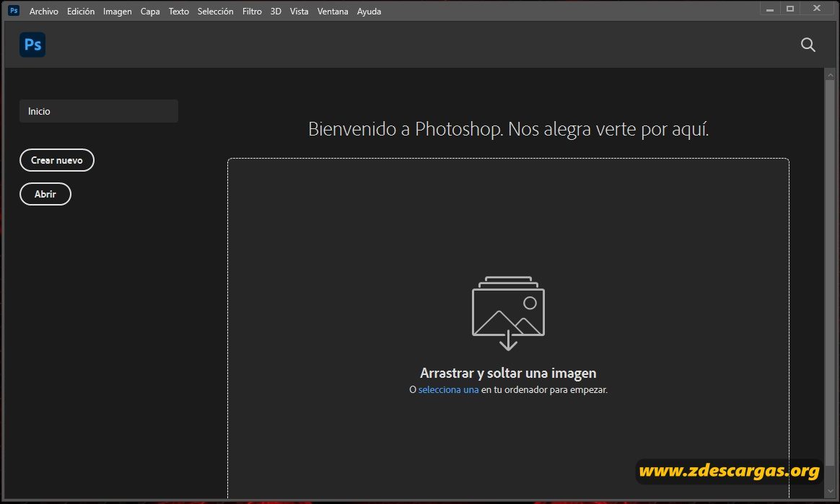Image resolution: width=840 pixels, height=504 pixels.
Task: Open the Edición menu
Action: pyautogui.click(x=80, y=12)
